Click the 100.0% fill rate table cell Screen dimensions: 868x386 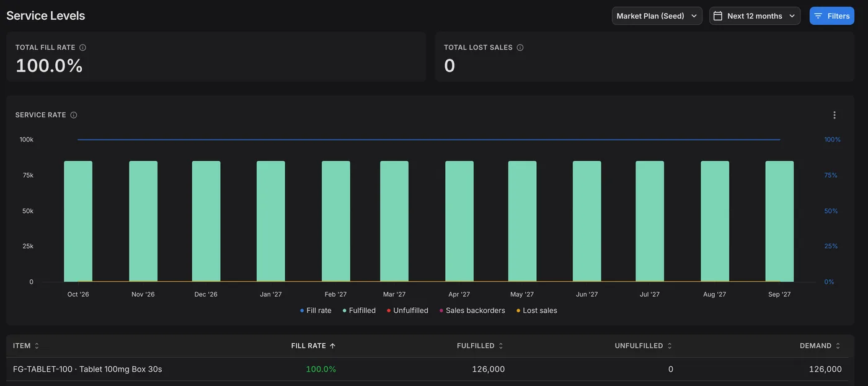pyautogui.click(x=321, y=369)
